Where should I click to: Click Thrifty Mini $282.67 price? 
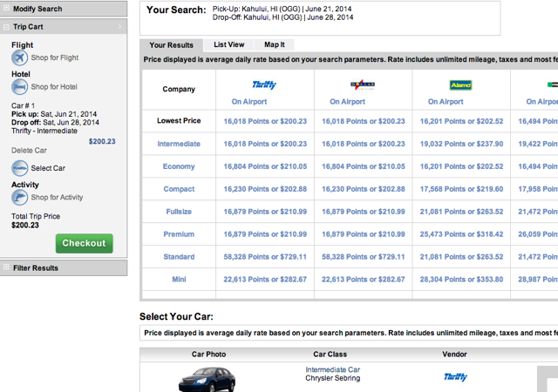(x=265, y=280)
